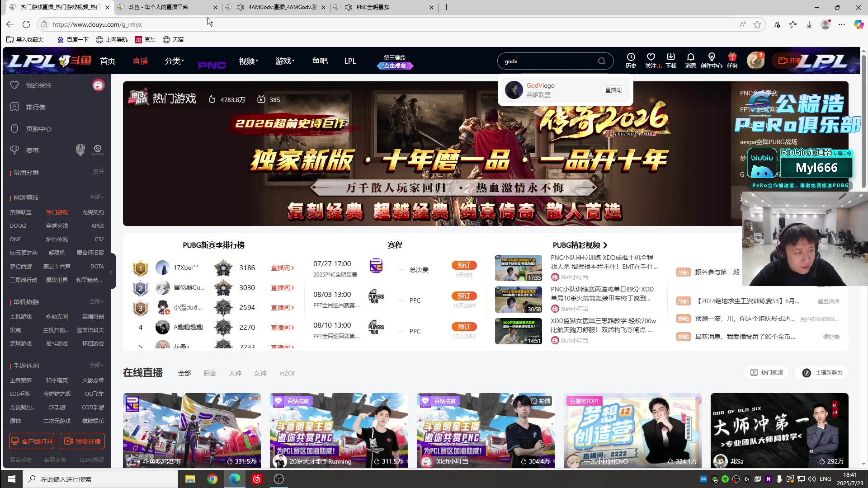This screenshot has height=488, width=868.
Task: Click Windows Start button
Action: [12, 479]
